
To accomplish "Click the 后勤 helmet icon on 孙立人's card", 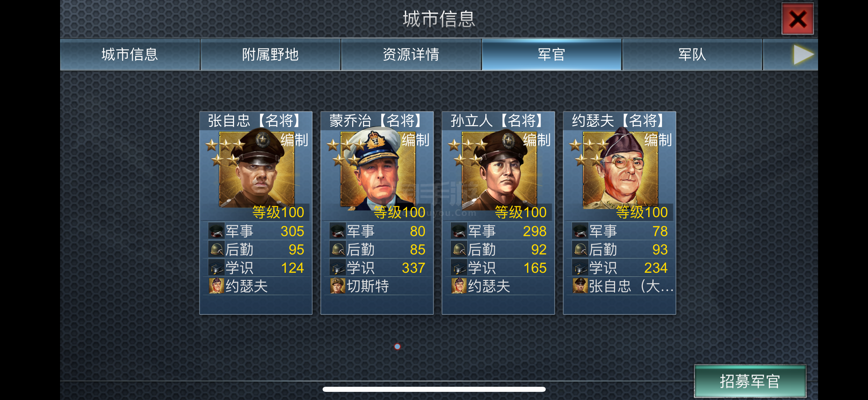I will tap(459, 250).
